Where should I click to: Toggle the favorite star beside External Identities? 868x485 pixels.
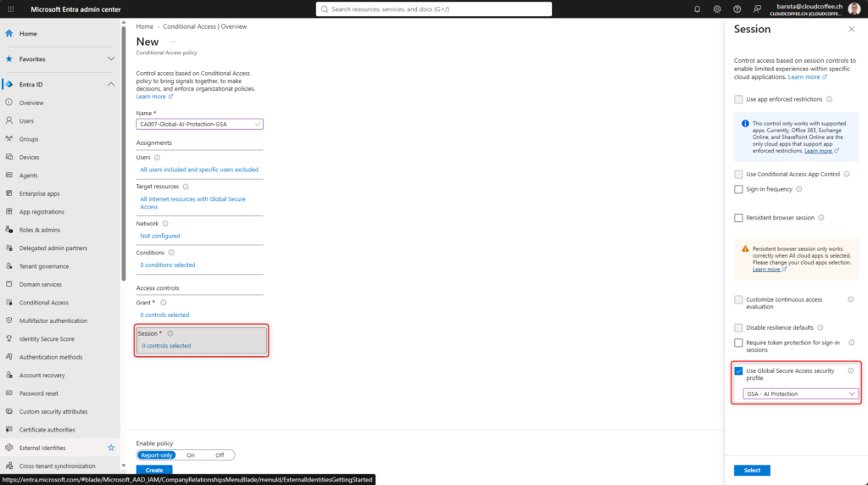coord(111,448)
